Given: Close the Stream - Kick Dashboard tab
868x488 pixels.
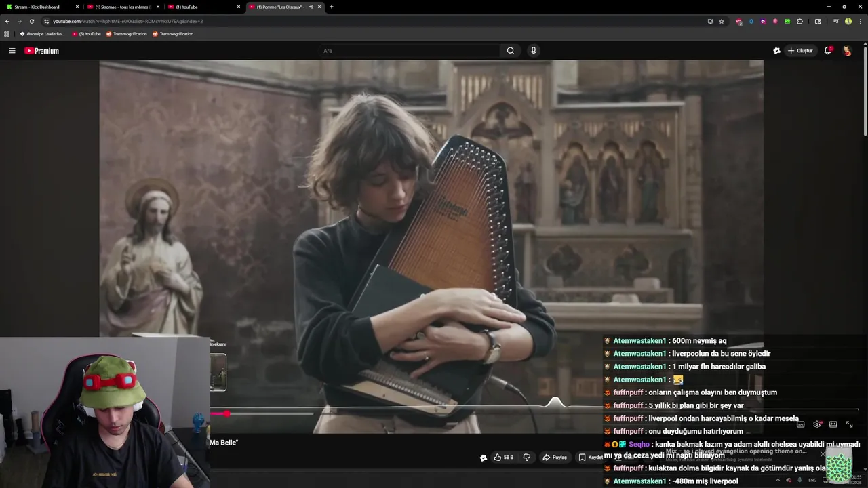Looking at the screenshot, I should click(77, 7).
